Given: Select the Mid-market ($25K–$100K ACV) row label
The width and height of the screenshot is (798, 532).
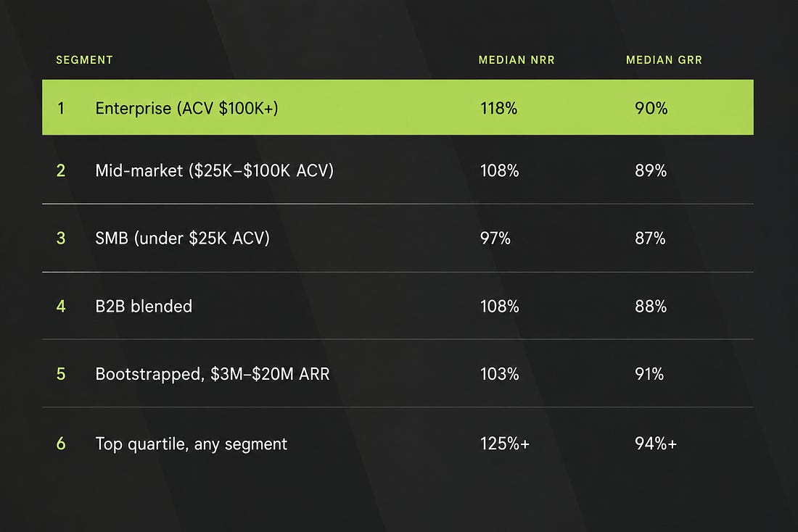Looking at the screenshot, I should (214, 170).
